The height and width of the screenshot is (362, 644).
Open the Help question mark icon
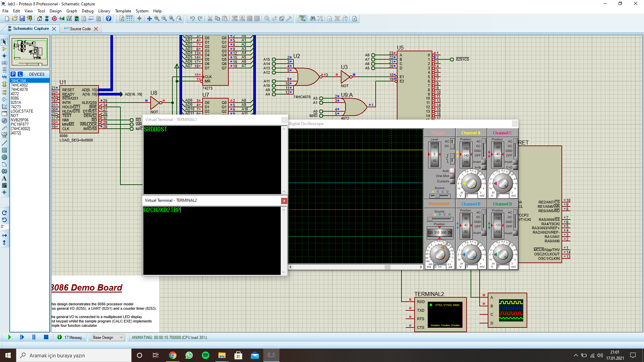(108, 18)
